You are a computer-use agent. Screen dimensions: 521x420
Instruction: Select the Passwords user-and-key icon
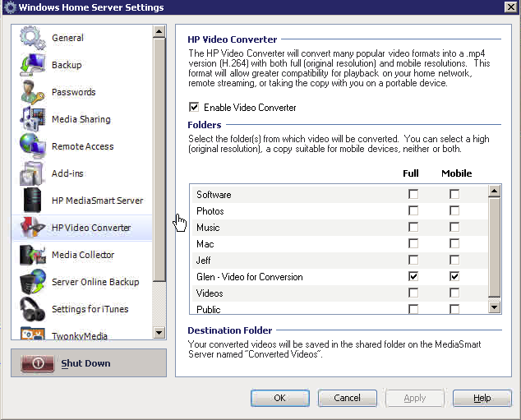click(x=32, y=92)
